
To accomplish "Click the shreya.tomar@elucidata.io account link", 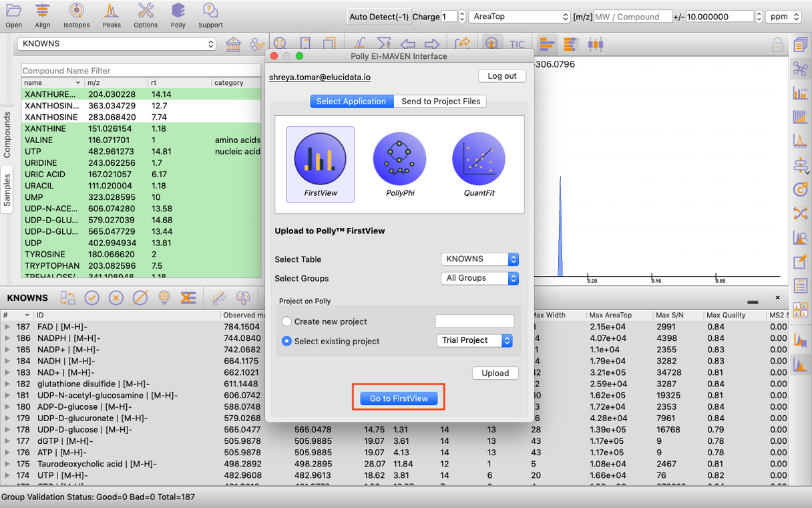I will [320, 78].
